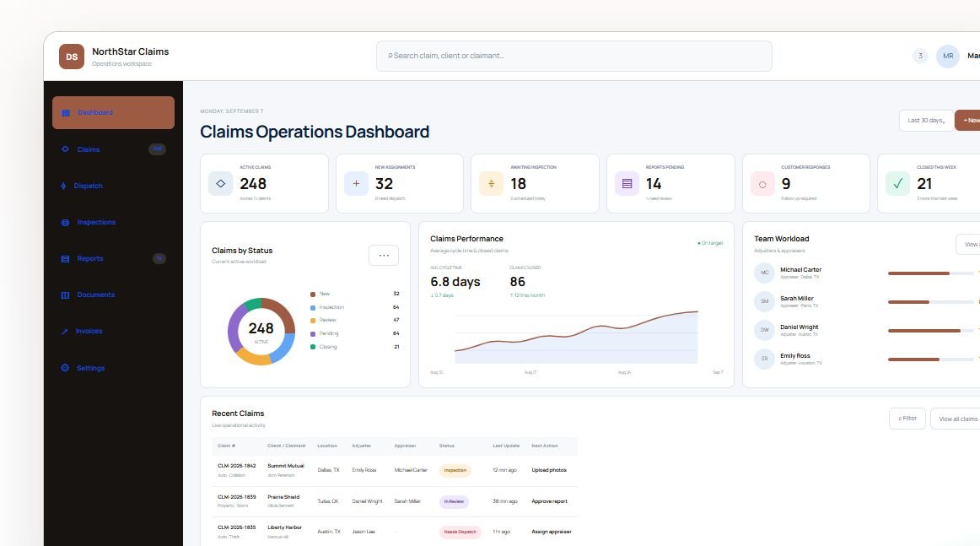Click the New legend color swatch
Image resolution: width=980 pixels, height=546 pixels.
tap(313, 295)
